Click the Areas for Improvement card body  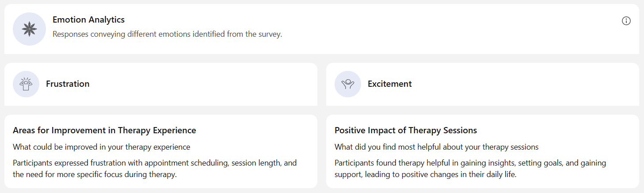[x=161, y=151]
